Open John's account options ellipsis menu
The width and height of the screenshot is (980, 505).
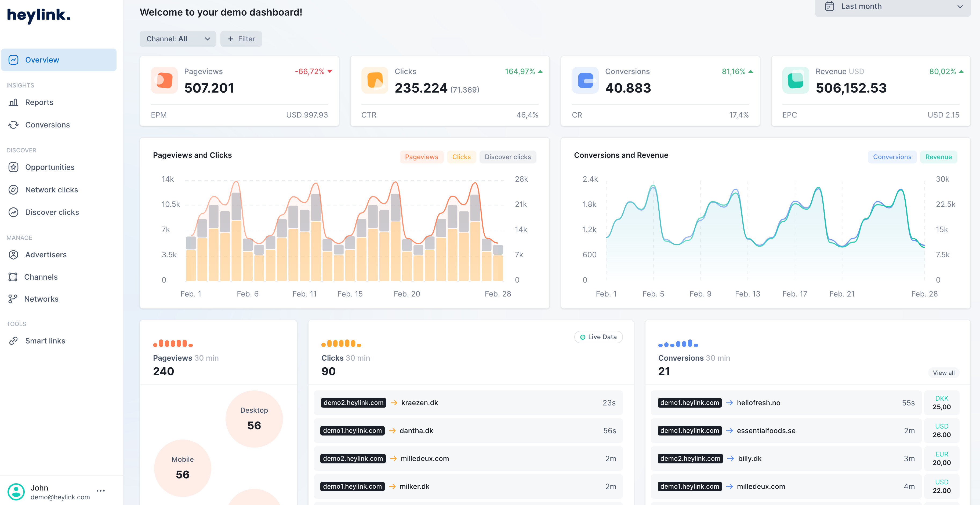click(x=101, y=491)
